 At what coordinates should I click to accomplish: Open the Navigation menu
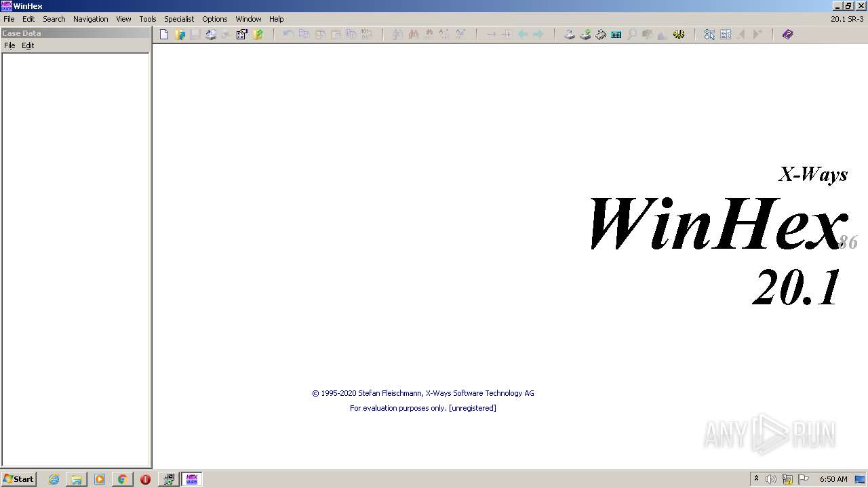coord(90,19)
